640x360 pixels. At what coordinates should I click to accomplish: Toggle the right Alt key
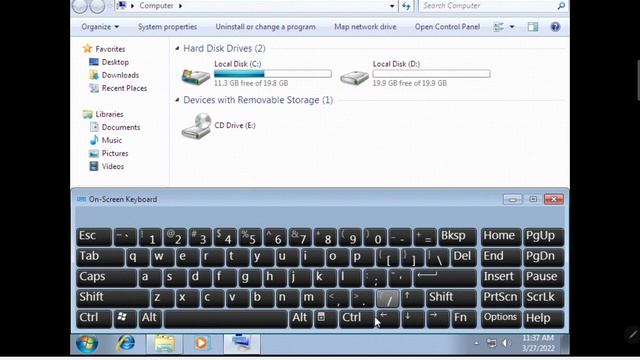pos(300,318)
